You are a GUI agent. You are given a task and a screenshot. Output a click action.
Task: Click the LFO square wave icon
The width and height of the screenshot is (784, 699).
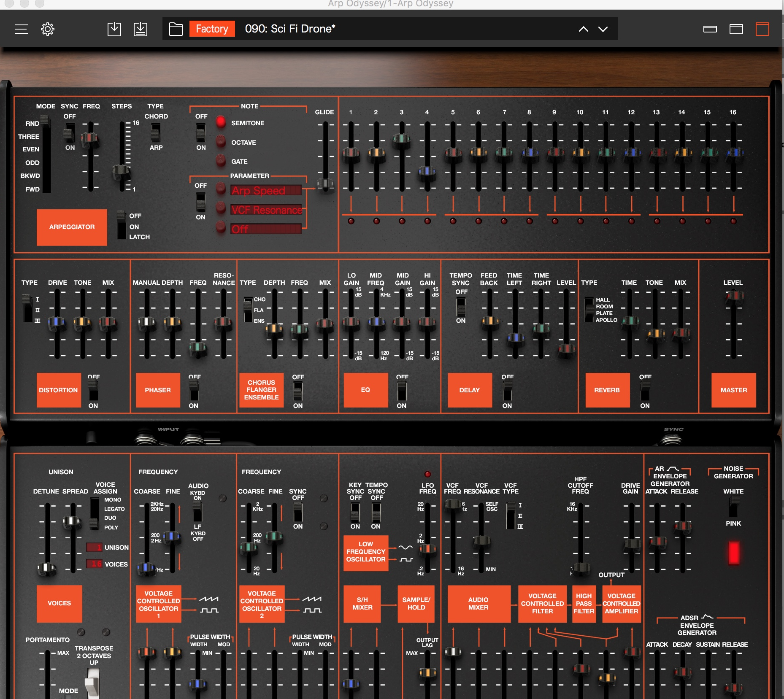(x=406, y=559)
